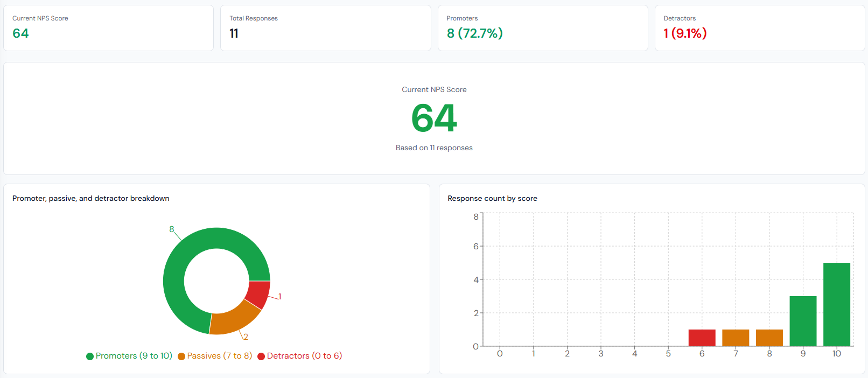Select the orange passives donut segment
The image size is (868, 378).
[233, 319]
